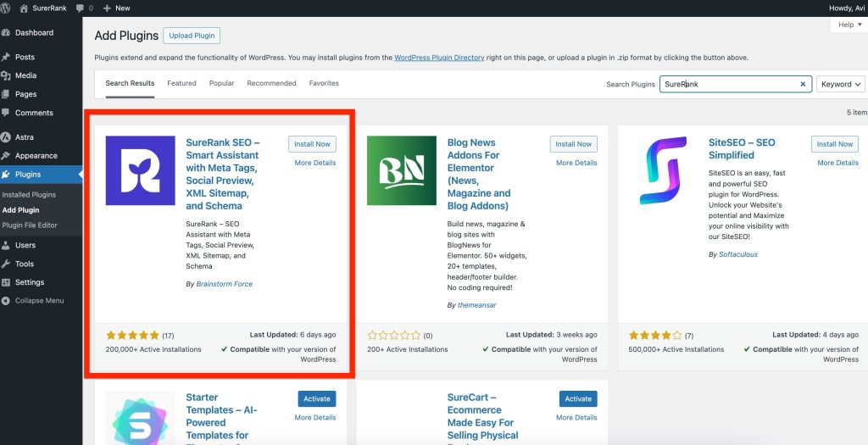This screenshot has width=868, height=445.
Task: Open the Softaculous author link
Action: point(738,254)
